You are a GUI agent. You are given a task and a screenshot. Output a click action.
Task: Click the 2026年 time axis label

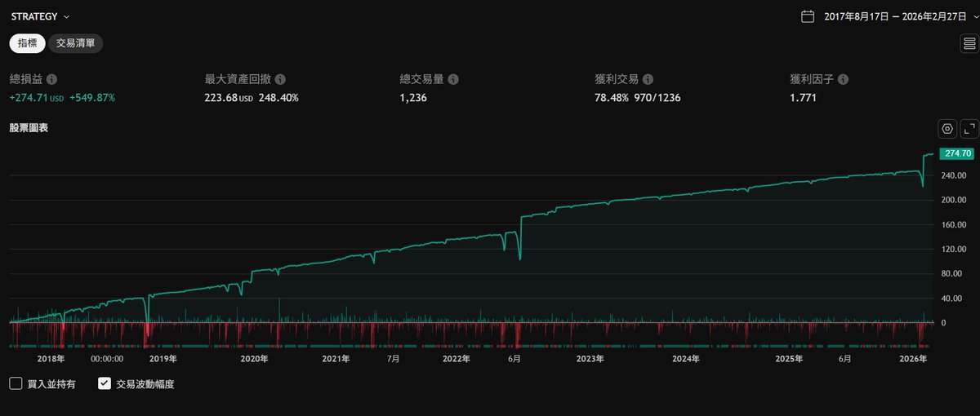pos(912,358)
